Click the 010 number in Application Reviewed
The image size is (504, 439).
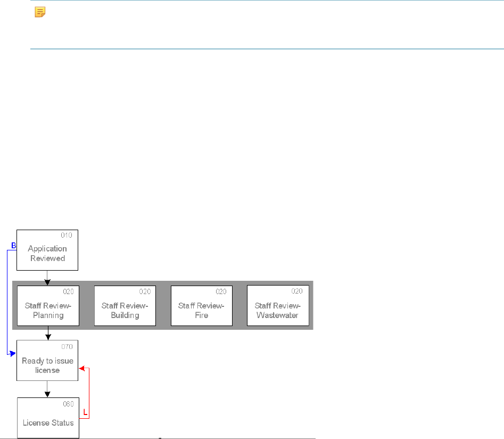(67, 235)
